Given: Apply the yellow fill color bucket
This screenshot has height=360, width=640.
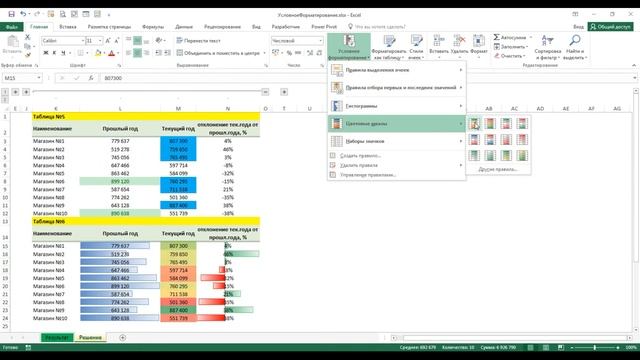Looking at the screenshot, I should [x=98, y=53].
